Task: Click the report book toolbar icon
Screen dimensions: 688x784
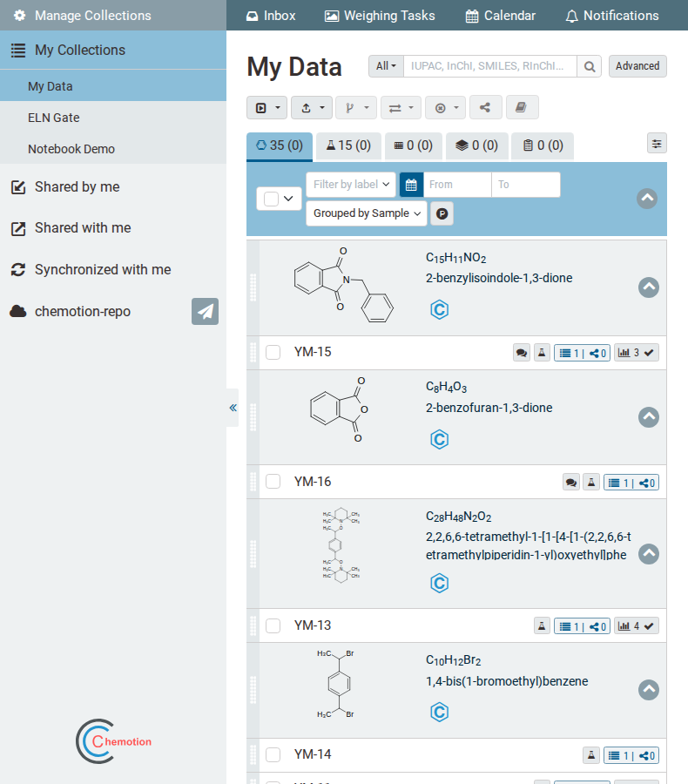Action: (x=522, y=107)
